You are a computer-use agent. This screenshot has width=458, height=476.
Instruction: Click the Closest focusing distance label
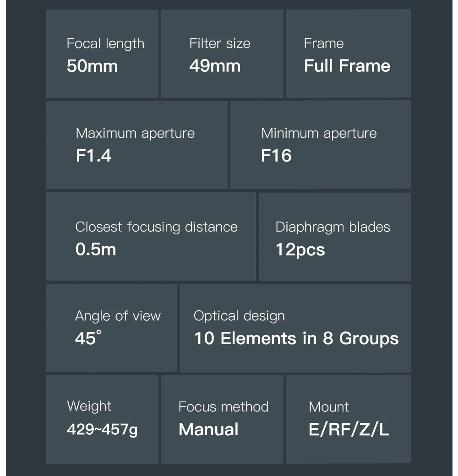(x=156, y=227)
